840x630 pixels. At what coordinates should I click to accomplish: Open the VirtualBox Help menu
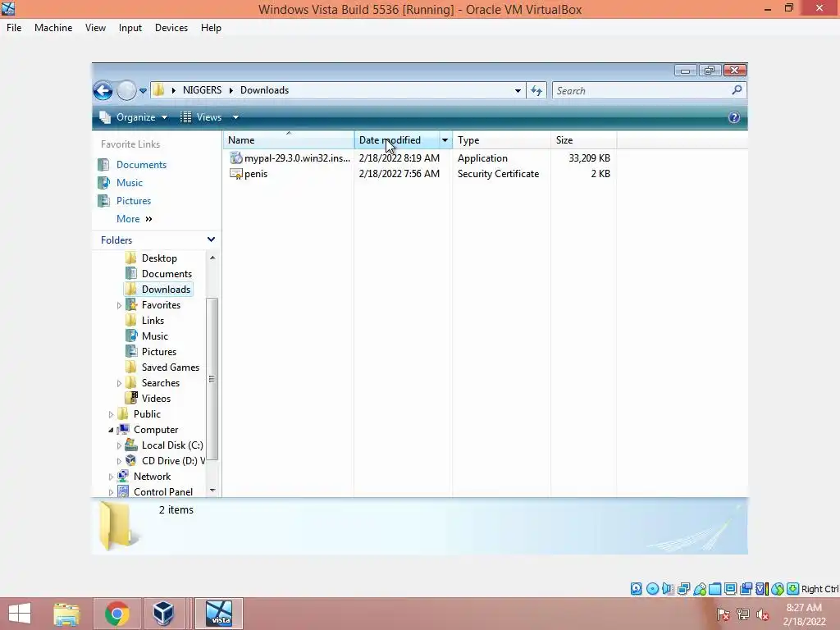tap(211, 28)
